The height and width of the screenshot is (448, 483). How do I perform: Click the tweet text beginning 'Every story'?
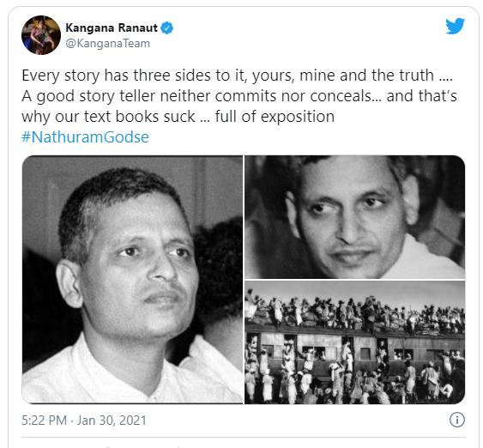237,76
